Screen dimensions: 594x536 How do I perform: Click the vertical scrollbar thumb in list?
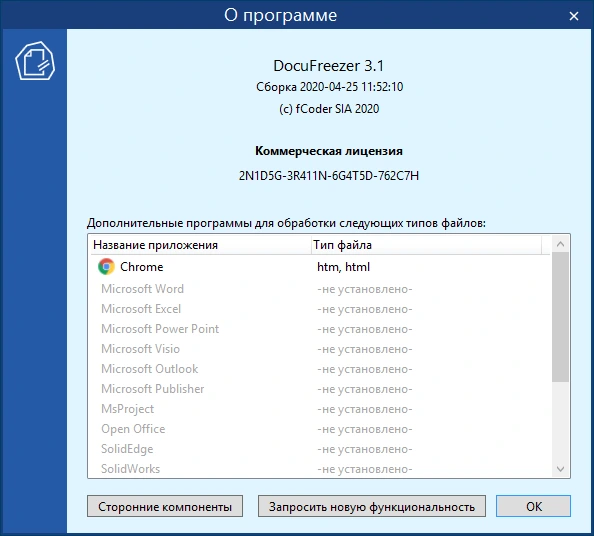point(560,317)
